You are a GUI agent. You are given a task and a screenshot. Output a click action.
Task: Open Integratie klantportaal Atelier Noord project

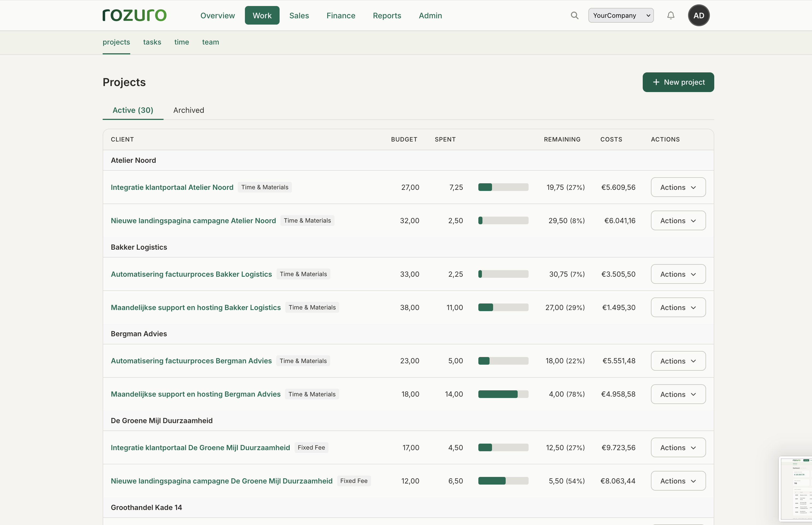(x=172, y=187)
